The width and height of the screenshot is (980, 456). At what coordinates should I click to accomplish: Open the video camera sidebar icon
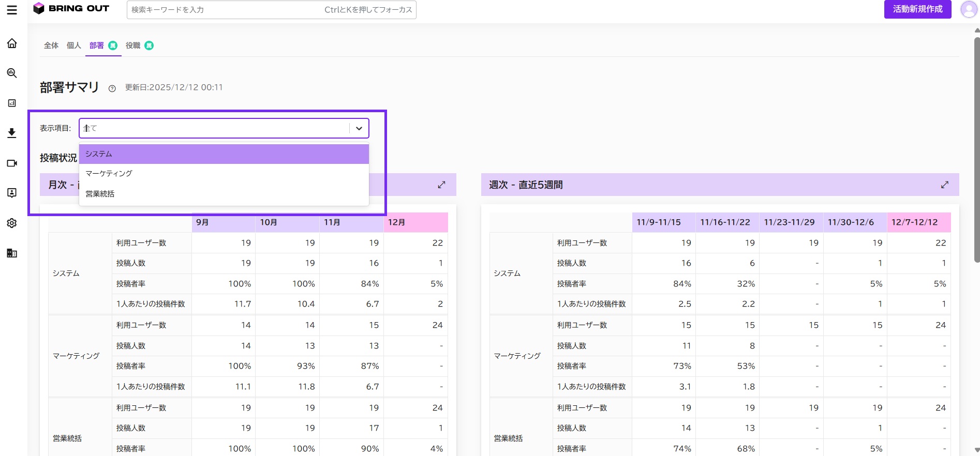pos(12,163)
